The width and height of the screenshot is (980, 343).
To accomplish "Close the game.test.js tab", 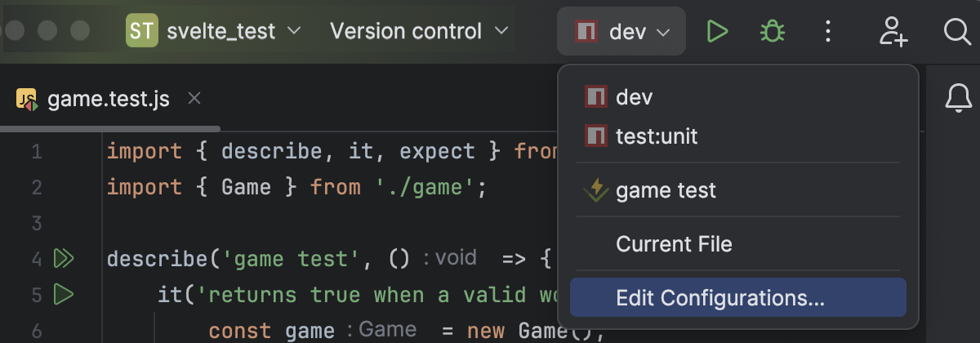I will pyautogui.click(x=194, y=99).
